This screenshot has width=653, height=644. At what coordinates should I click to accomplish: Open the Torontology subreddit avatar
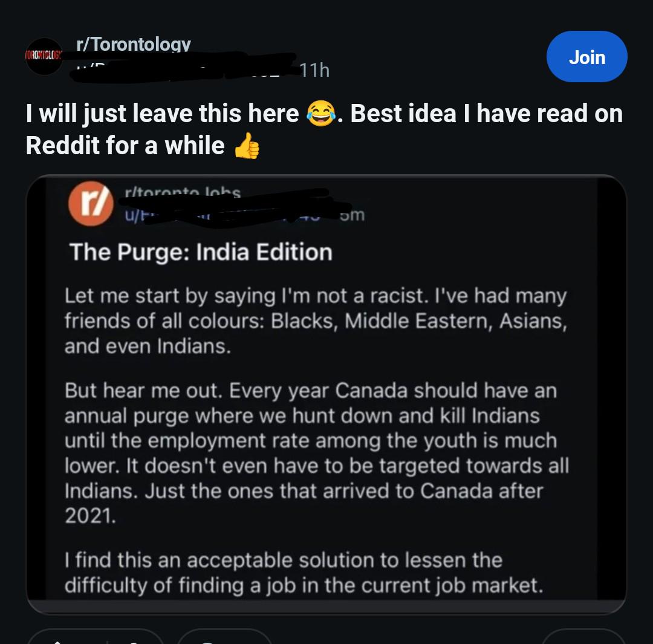[x=44, y=56]
